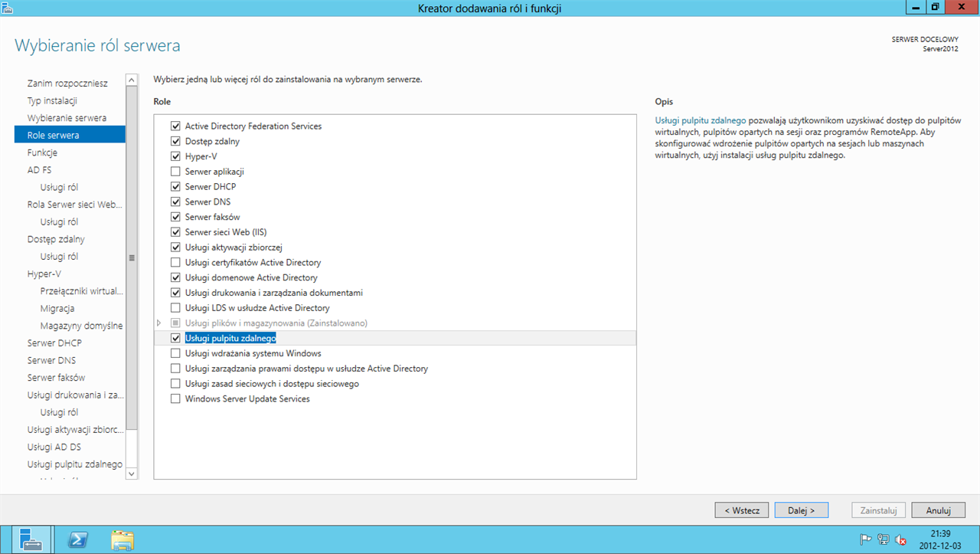The image size is (980, 554).
Task: Select the Role serwera step
Action: pyautogui.click(x=70, y=135)
